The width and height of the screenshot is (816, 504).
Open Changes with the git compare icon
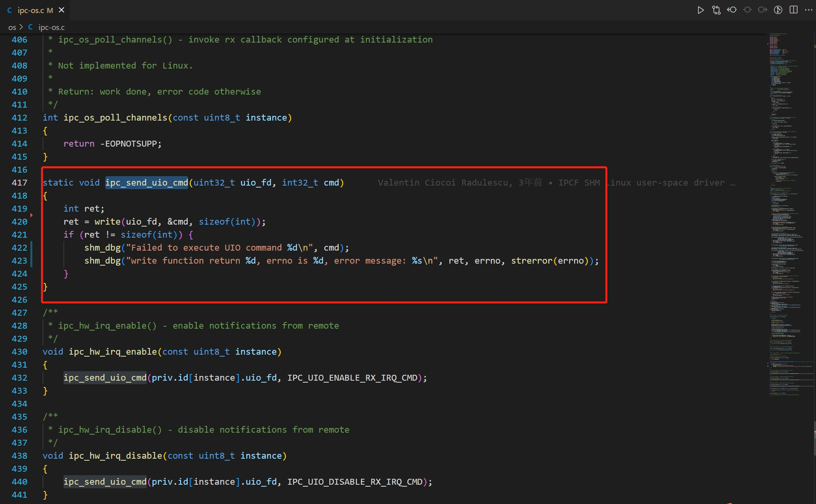716,10
